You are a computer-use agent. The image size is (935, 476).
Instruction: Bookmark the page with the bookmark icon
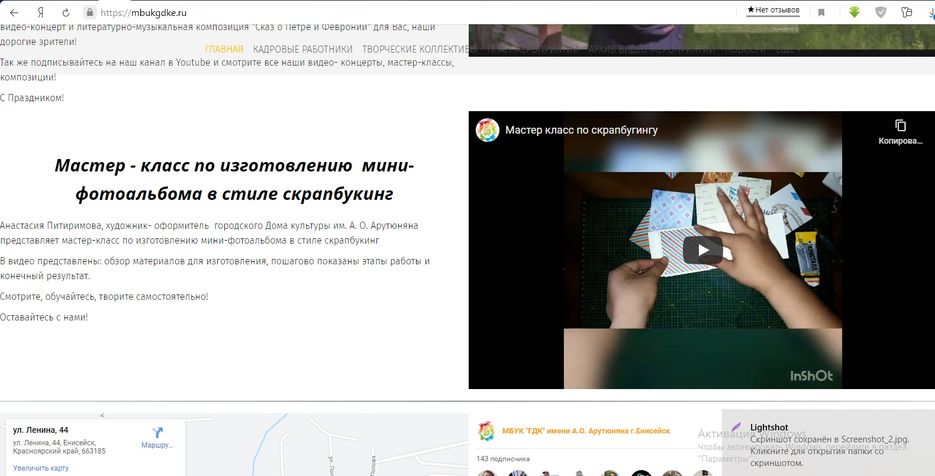tap(821, 13)
